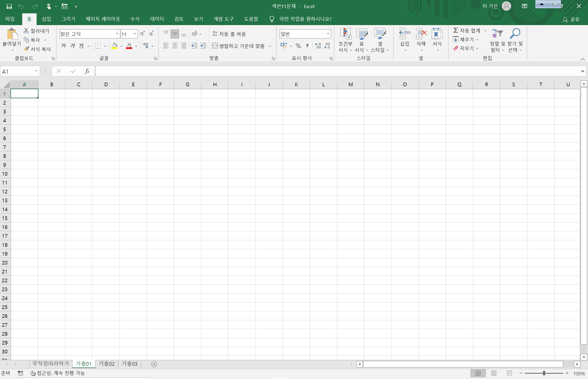588x379 pixels.
Task: Expand the number format dropdown showing 일반
Action: [x=328, y=34]
